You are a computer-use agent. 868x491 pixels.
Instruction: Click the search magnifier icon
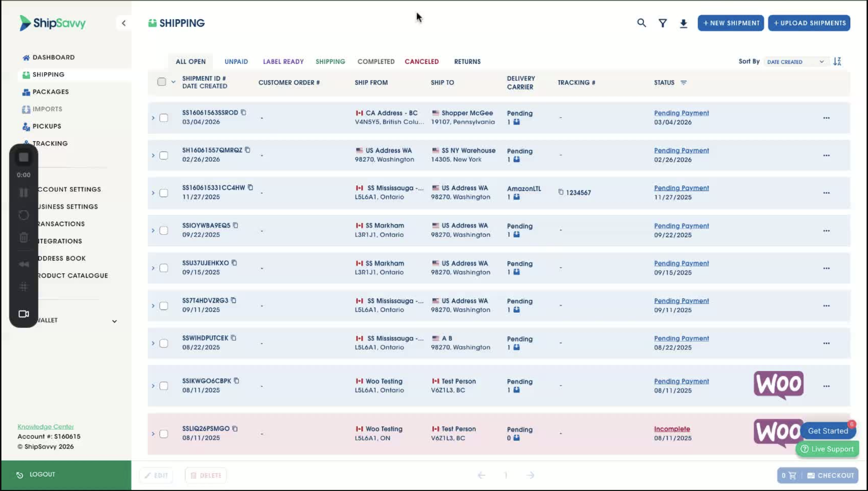641,23
